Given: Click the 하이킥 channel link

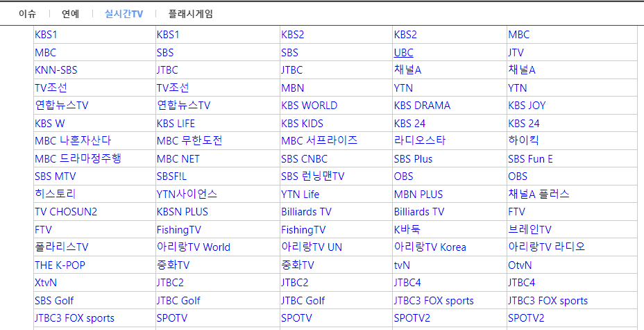Looking at the screenshot, I should click(523, 141).
